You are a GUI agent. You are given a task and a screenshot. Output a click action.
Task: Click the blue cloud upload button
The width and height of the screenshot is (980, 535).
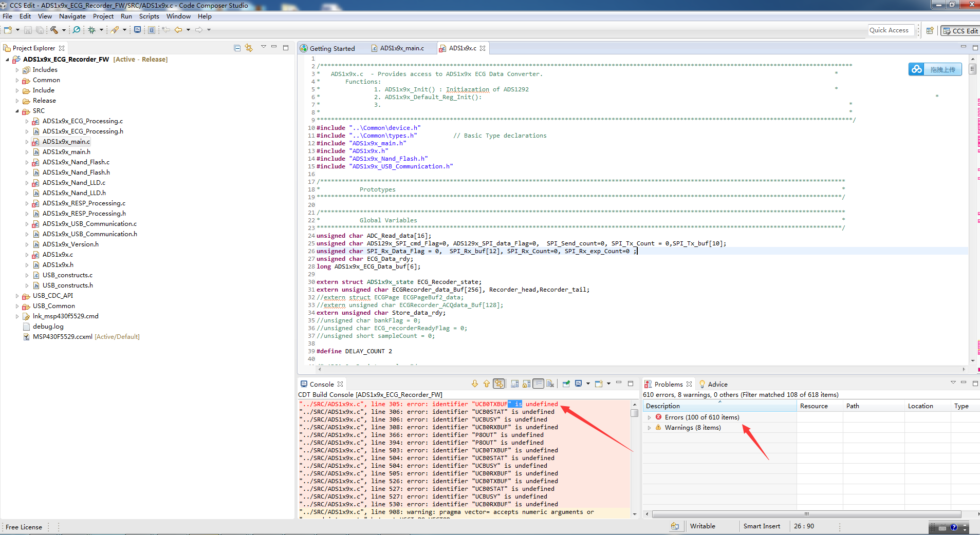935,69
